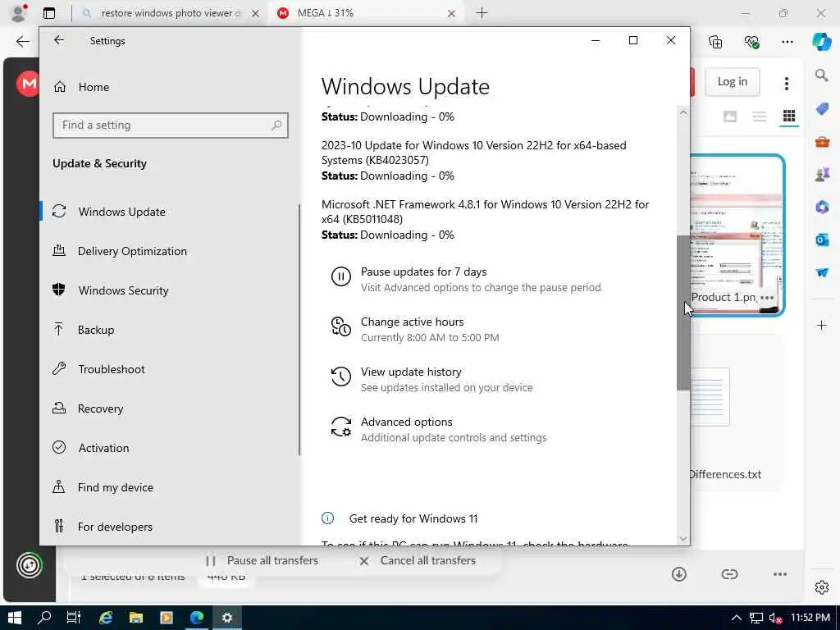Click MEGA get link icon
Image resolution: width=840 pixels, height=630 pixels.
[729, 573]
